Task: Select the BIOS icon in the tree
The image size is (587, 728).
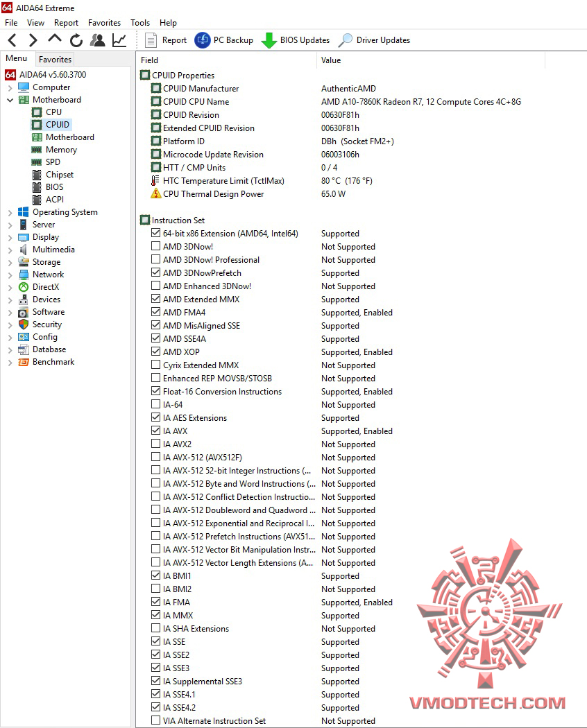Action: click(37, 187)
